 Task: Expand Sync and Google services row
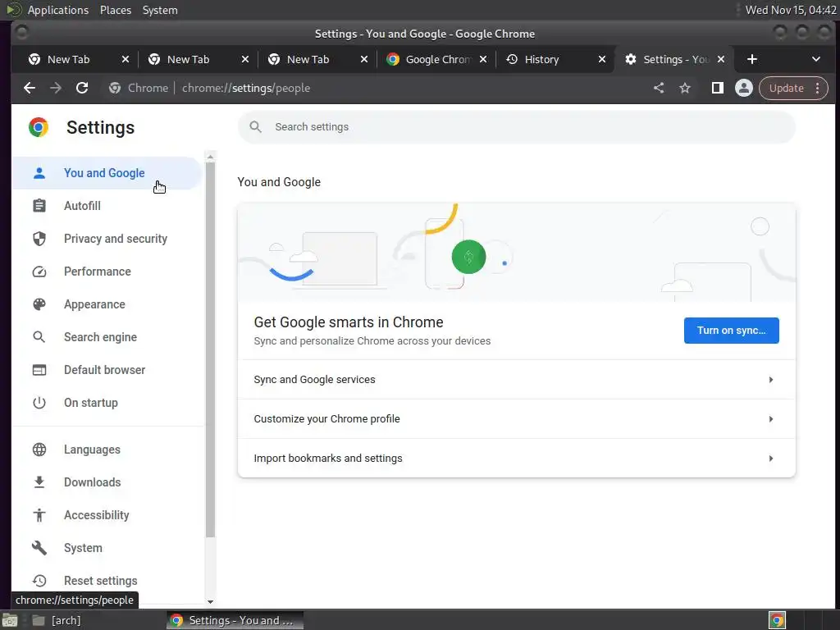(517, 379)
